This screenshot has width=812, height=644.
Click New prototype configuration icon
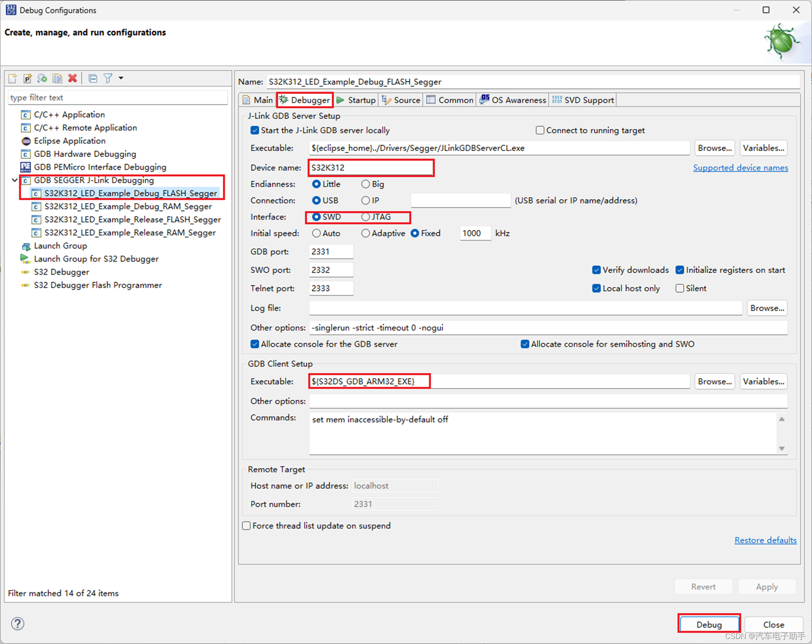click(x=27, y=78)
